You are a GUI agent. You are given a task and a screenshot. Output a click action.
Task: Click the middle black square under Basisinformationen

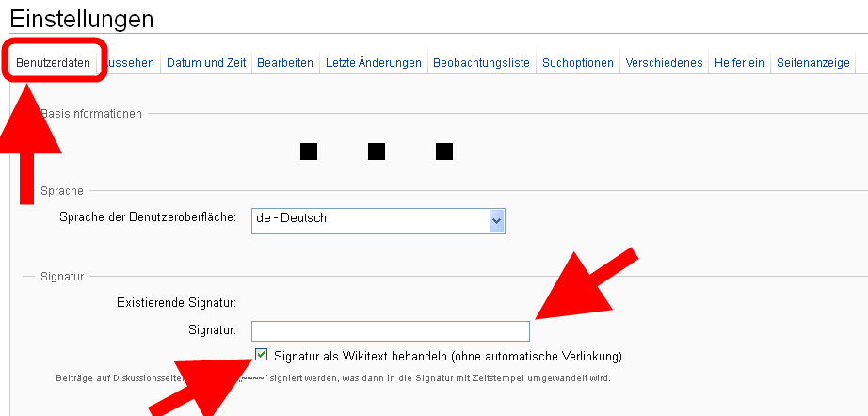(377, 151)
